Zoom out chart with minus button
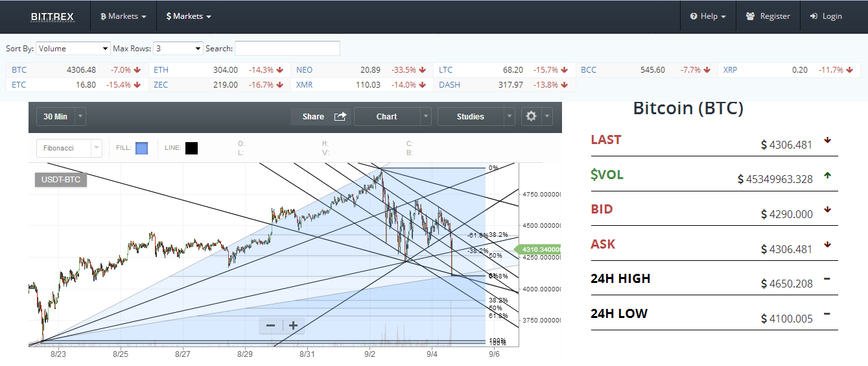 click(271, 326)
